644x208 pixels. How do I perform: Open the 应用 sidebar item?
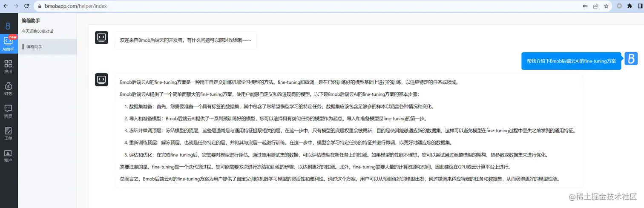(8, 66)
